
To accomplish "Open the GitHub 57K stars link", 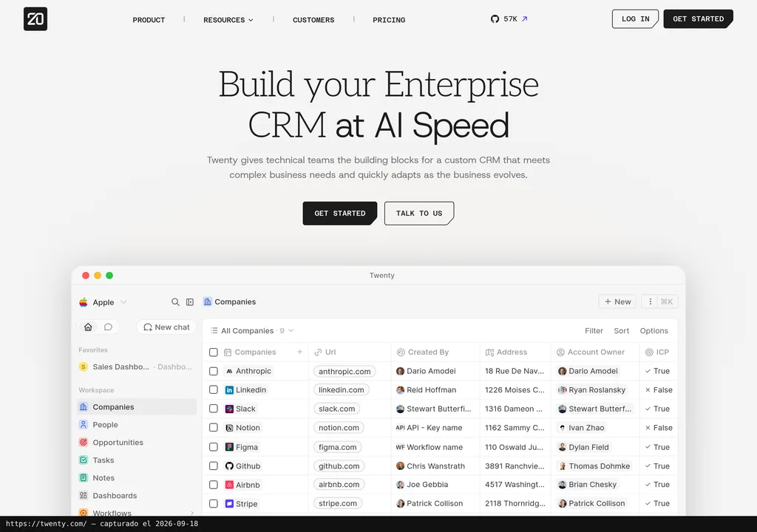I will coord(509,18).
